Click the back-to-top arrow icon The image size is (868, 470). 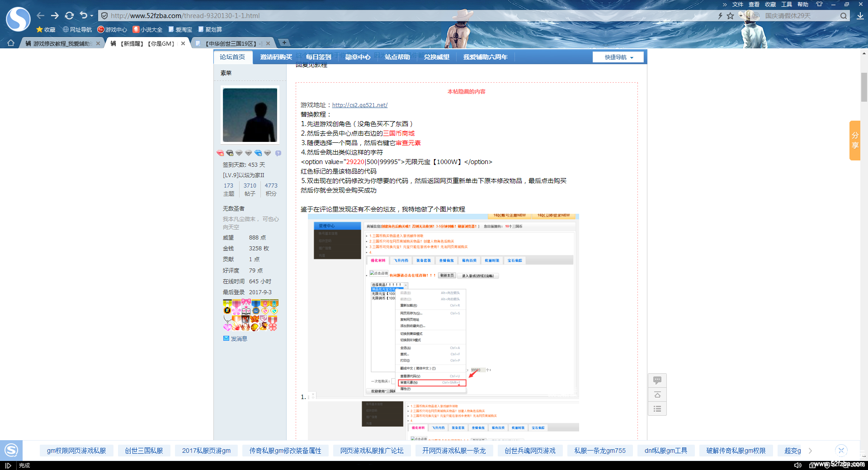click(x=657, y=395)
